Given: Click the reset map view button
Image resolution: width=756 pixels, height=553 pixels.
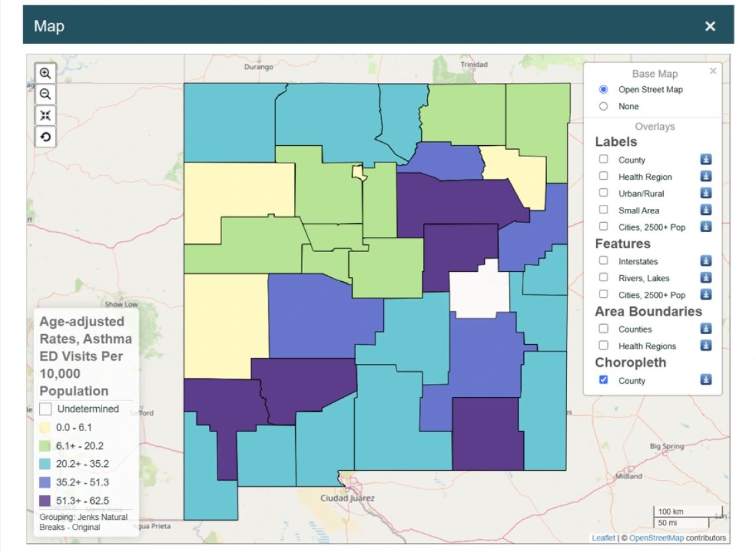Looking at the screenshot, I should 45,137.
